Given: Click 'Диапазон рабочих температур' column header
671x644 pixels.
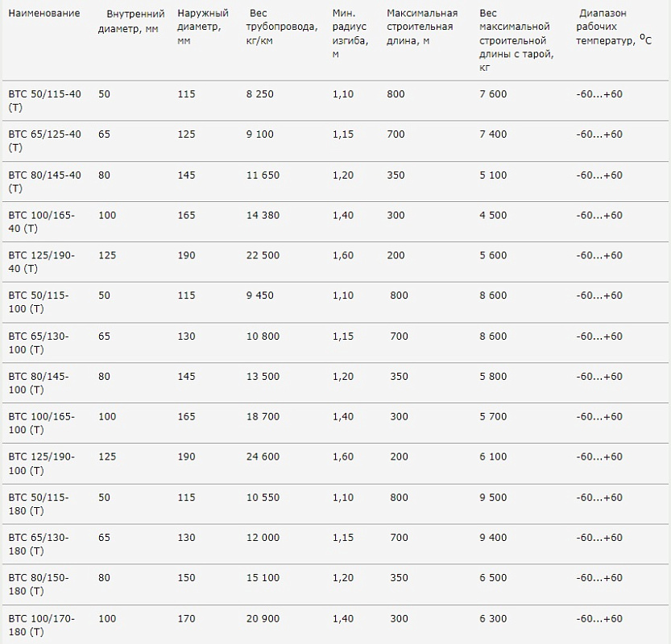Looking at the screenshot, I should 612,27.
